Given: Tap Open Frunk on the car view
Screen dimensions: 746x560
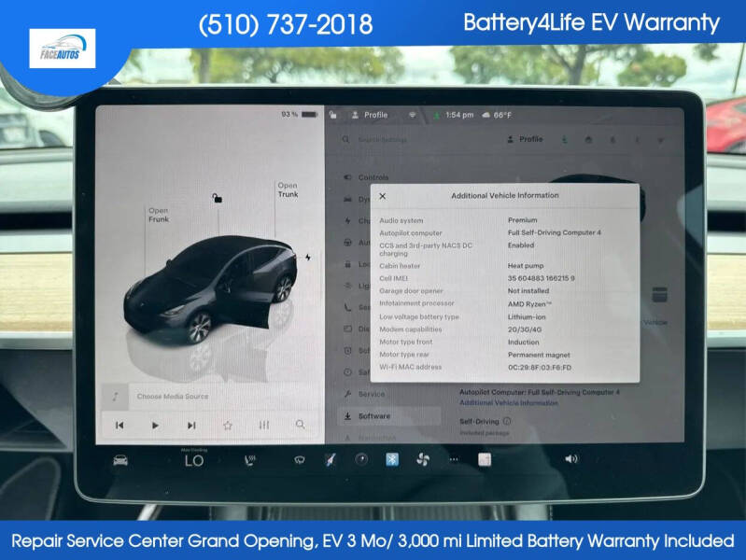Looking at the screenshot, I should pyautogui.click(x=159, y=215).
